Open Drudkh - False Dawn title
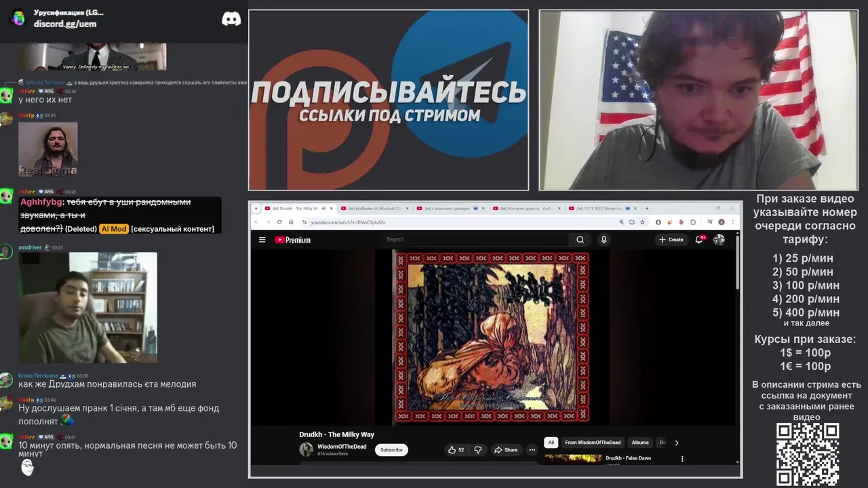Viewport: 868px width, 488px height. (628, 458)
